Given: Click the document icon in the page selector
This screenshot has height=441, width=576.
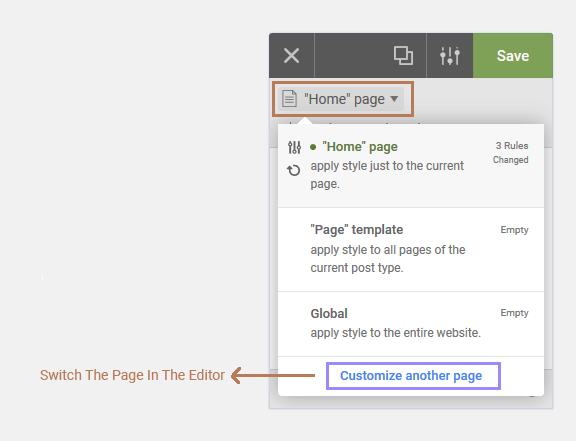Looking at the screenshot, I should coord(289,99).
